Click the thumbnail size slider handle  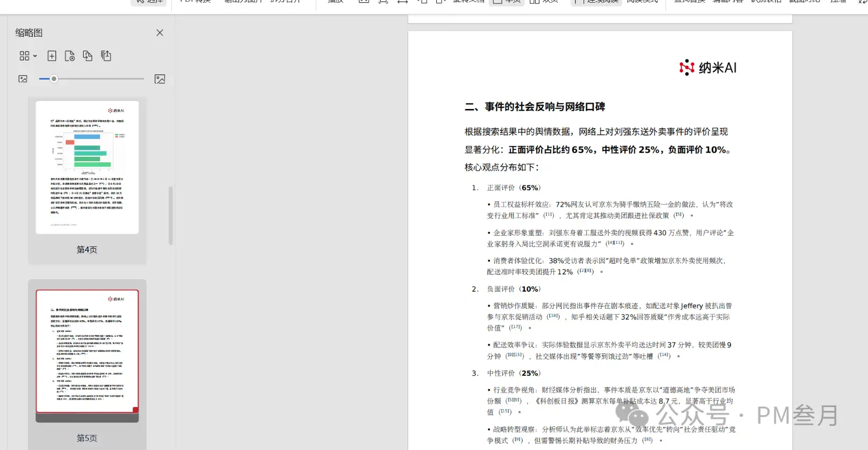(54, 79)
